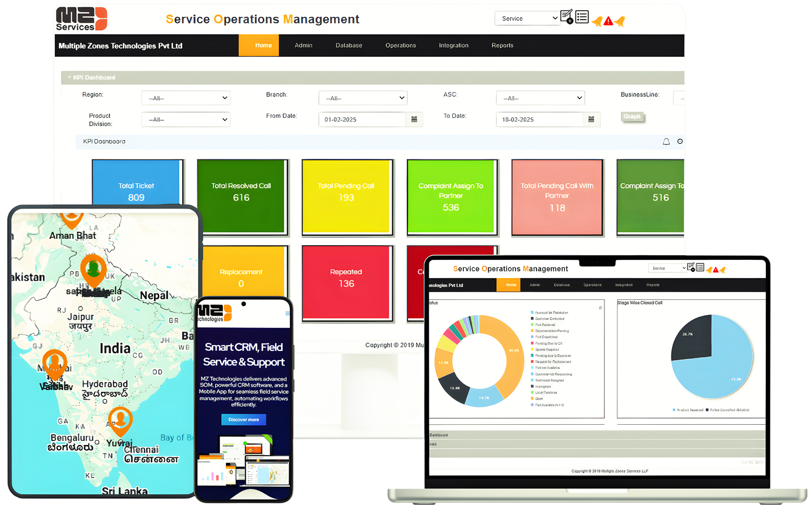Click the list icon on laptop screen
Image resolution: width=812 pixels, height=509 pixels.
(700, 267)
